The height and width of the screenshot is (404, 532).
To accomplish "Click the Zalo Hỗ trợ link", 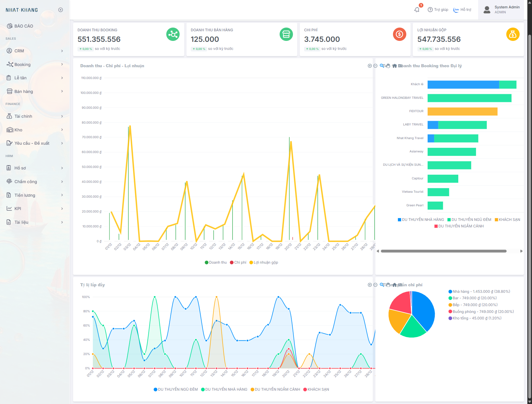I will point(462,10).
